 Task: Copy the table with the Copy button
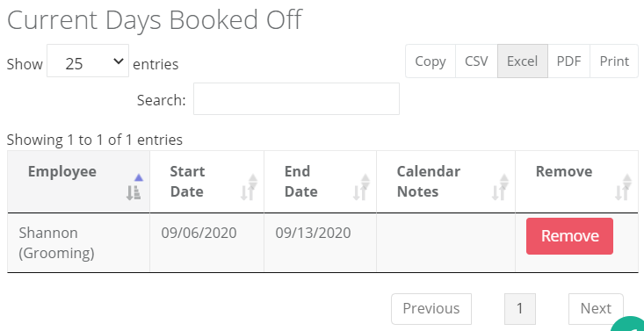click(x=431, y=61)
